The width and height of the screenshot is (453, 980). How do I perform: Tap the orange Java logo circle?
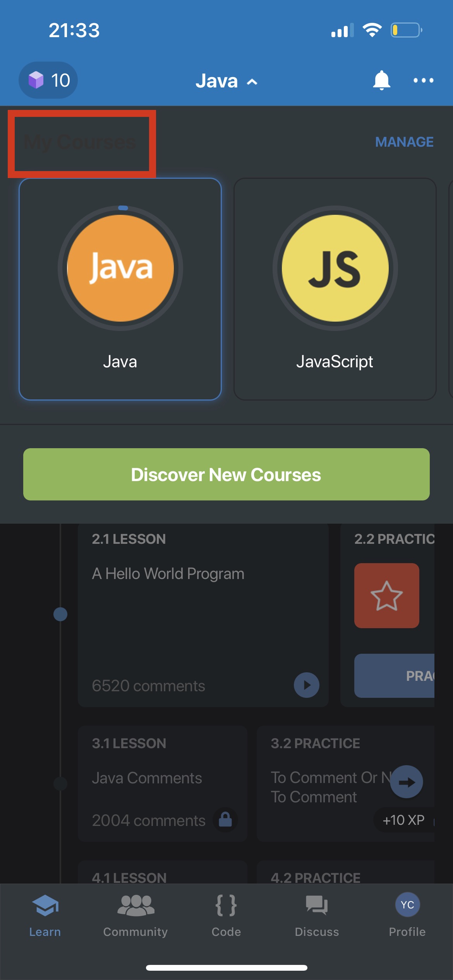click(x=120, y=268)
